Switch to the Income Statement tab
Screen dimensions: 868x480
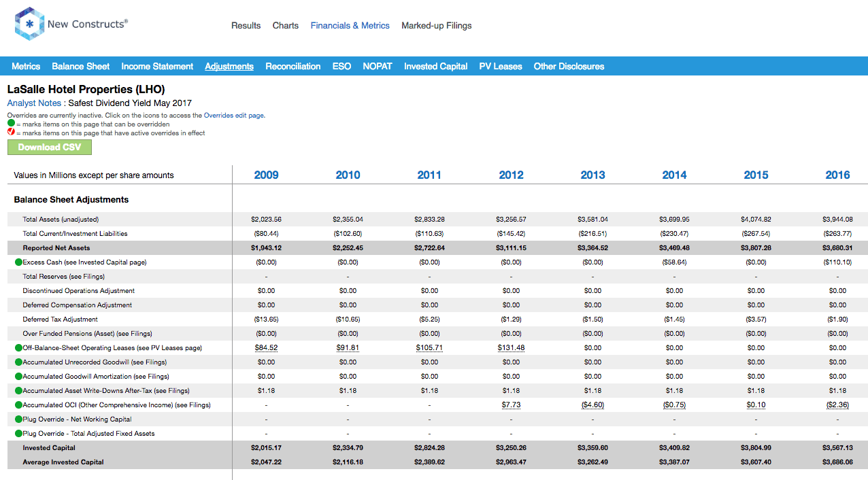coord(157,66)
